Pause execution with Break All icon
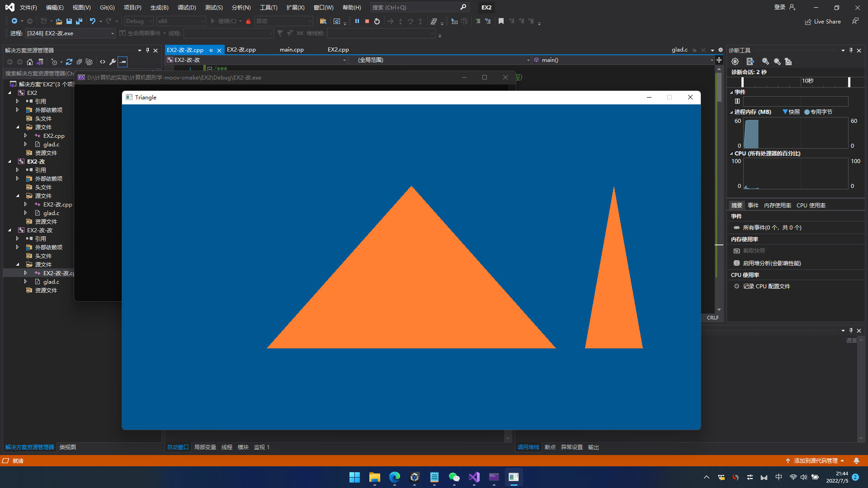Viewport: 868px width, 488px height. tap(357, 21)
